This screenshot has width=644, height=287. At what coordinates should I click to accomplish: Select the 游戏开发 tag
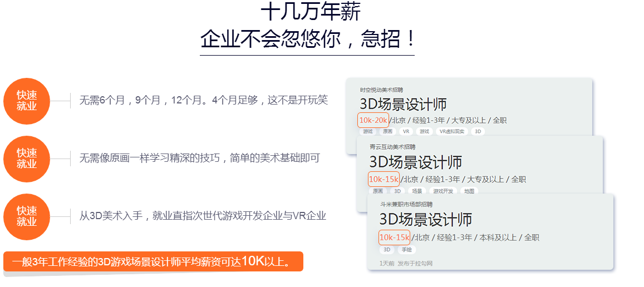[x=444, y=191]
